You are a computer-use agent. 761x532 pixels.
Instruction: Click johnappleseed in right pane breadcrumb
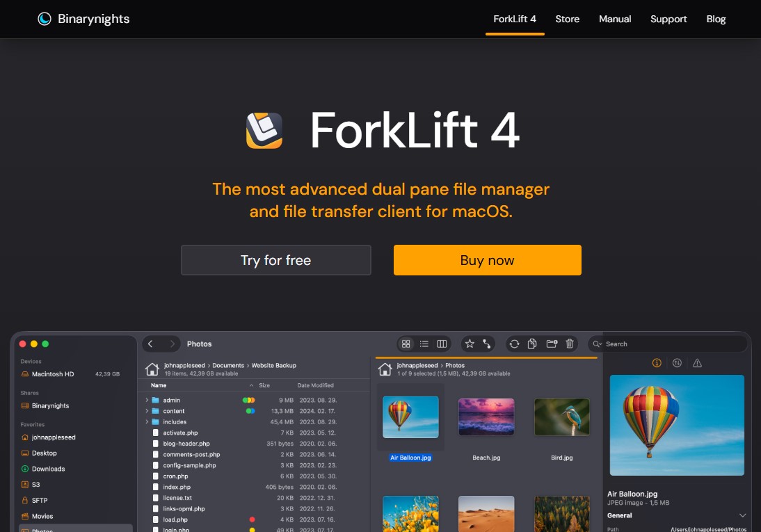[x=417, y=366]
